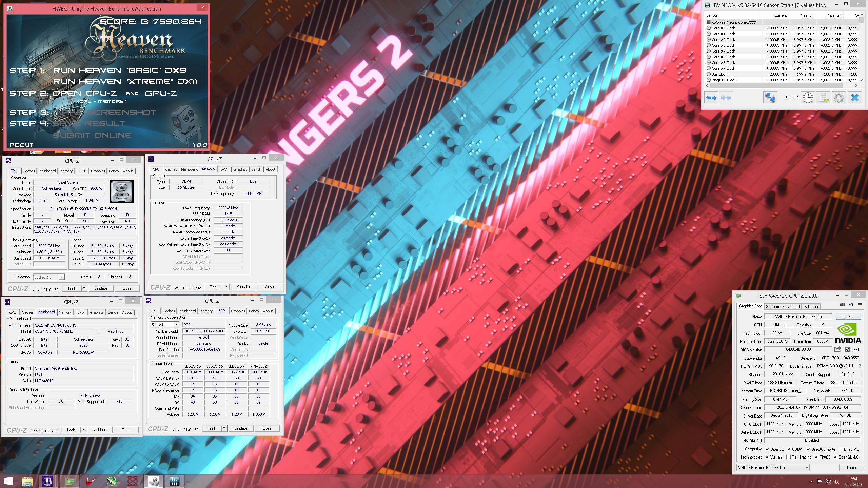Open File Explorer from taskbar

coord(27,481)
